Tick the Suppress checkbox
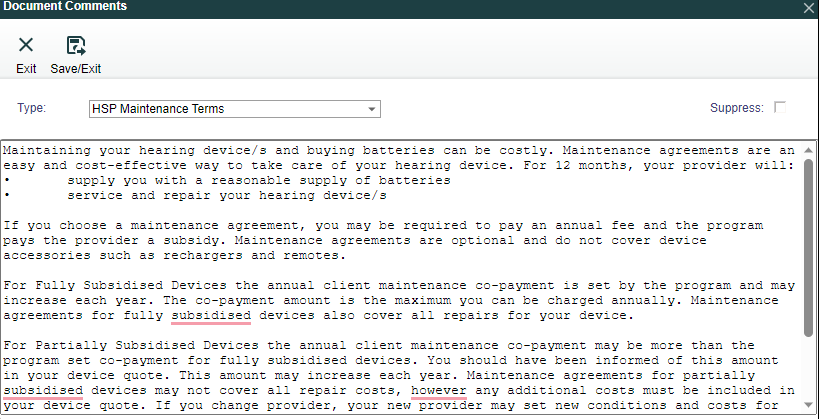This screenshot has height=419, width=819. coord(780,107)
